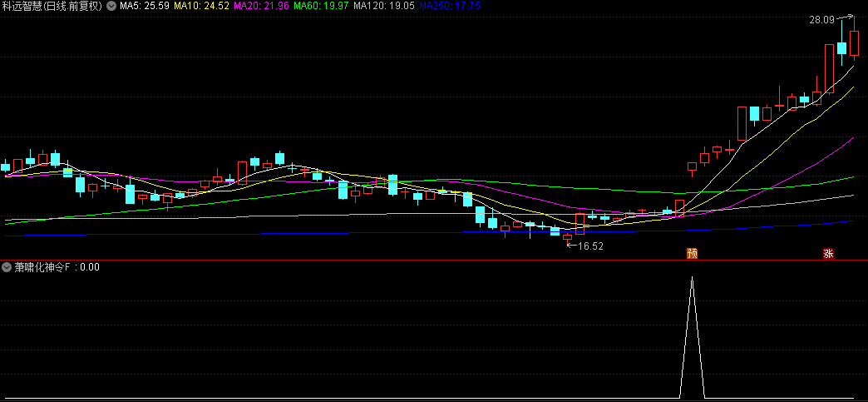Select the MA20: 21.96 label

click(261, 6)
